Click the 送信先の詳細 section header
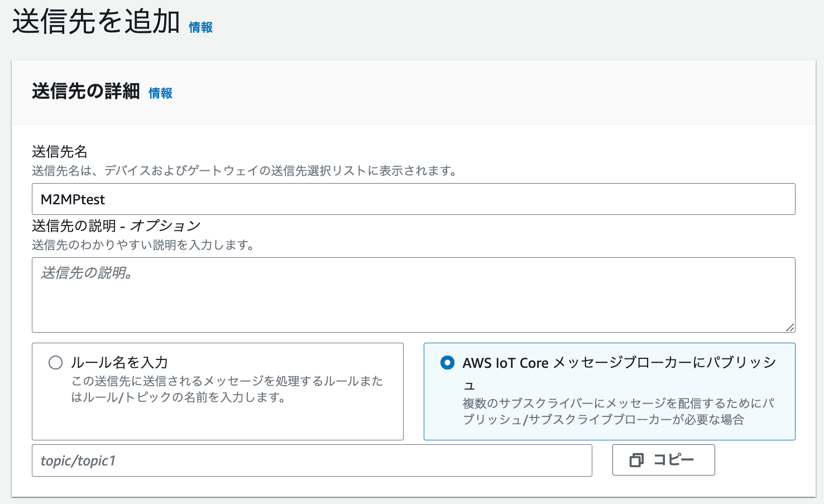Viewport: 824px width, 504px height. pyautogui.click(x=86, y=91)
